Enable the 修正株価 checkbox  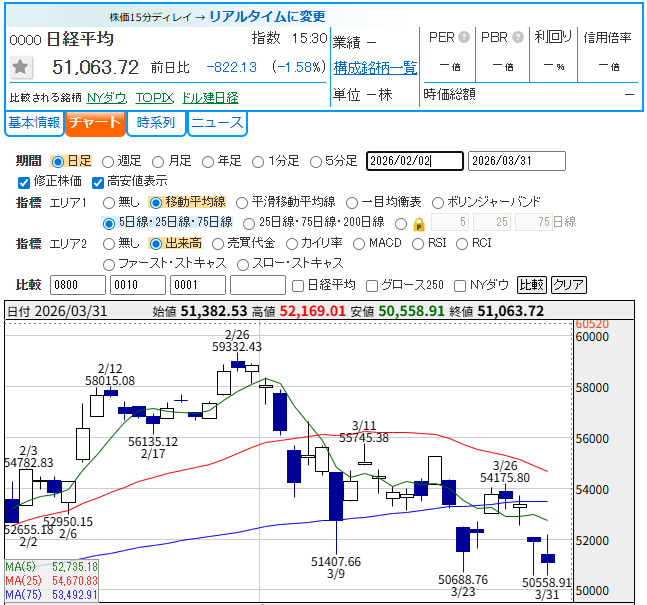coord(25,182)
